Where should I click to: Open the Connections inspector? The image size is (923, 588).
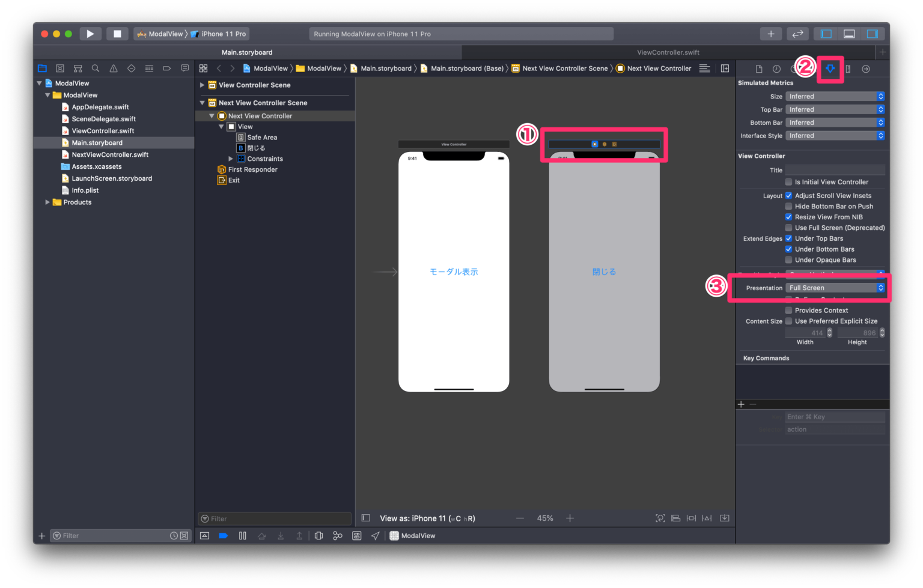[x=866, y=68]
